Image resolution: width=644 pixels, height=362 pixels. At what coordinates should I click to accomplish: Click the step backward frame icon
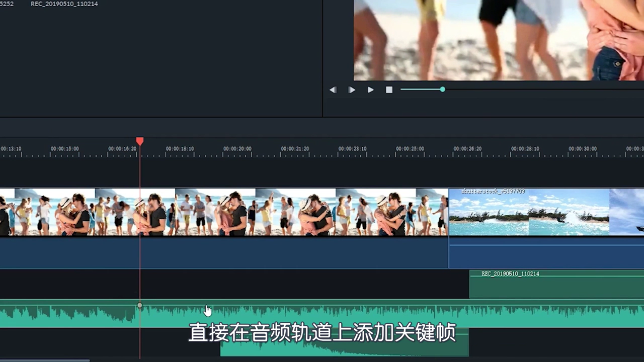point(333,89)
